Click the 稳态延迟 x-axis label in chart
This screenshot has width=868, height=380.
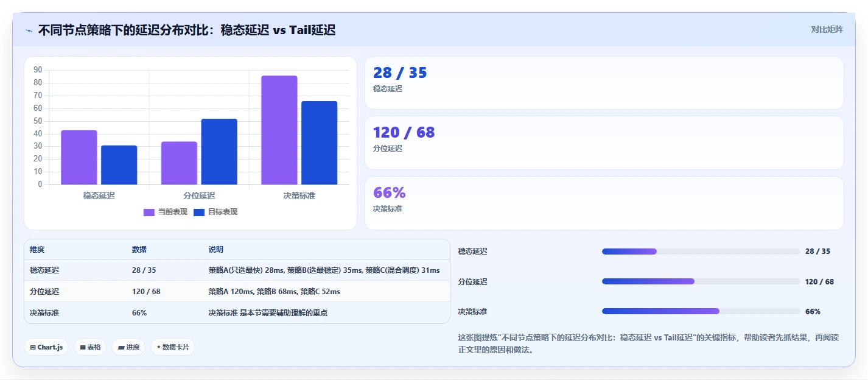pyautogui.click(x=99, y=195)
